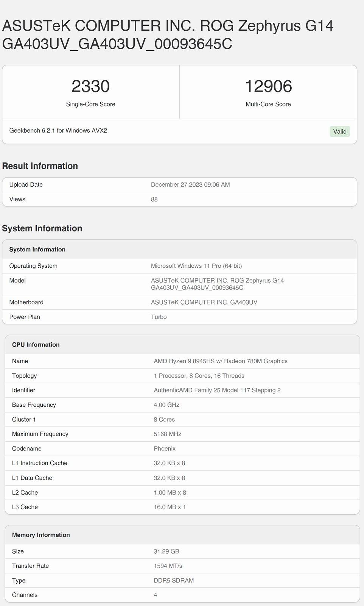Screen dimensions: 364x606
Task: Click the 'L1 Data Cache' label
Action: [32, 478]
